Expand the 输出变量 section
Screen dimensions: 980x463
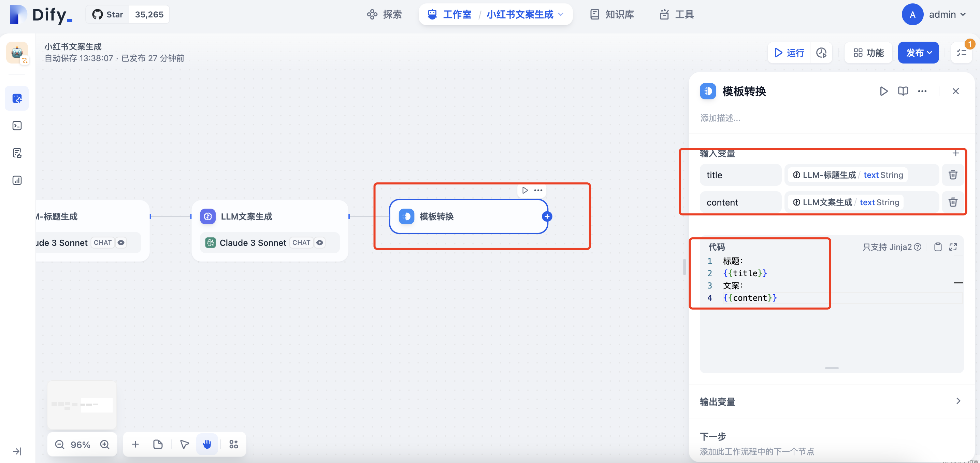click(x=958, y=401)
